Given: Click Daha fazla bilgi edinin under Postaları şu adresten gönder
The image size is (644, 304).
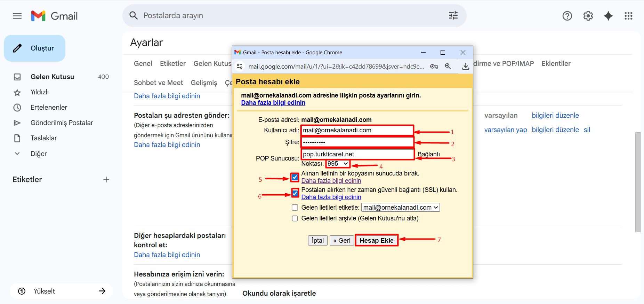Looking at the screenshot, I should click(167, 145).
